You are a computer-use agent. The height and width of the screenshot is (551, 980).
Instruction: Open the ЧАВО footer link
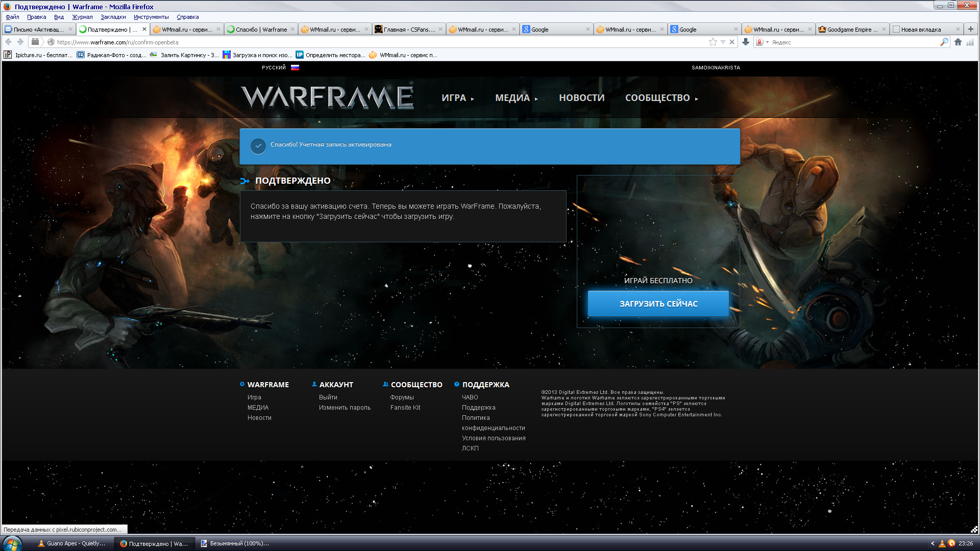pyautogui.click(x=470, y=397)
